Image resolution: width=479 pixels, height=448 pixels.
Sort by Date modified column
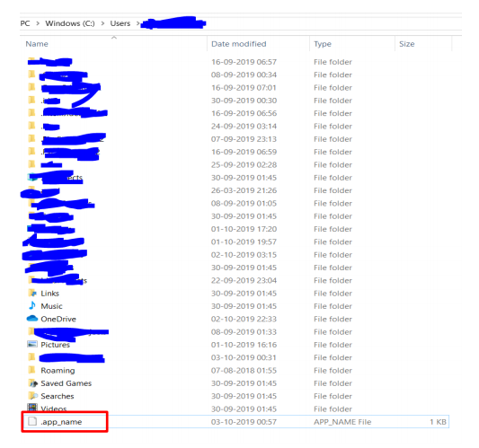(238, 44)
